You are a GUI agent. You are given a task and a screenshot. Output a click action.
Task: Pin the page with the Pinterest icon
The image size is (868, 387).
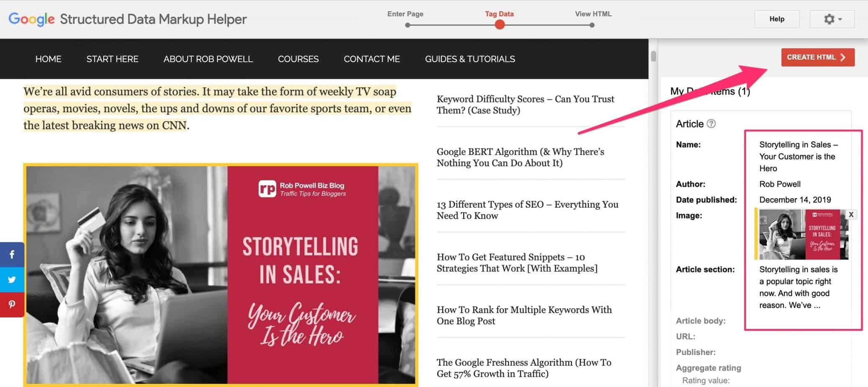tap(11, 305)
